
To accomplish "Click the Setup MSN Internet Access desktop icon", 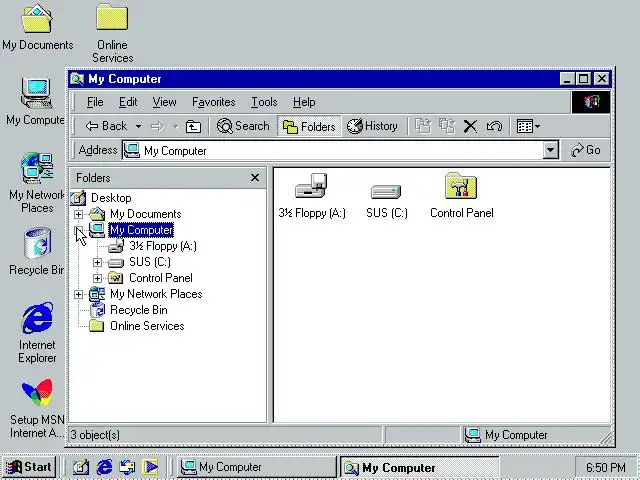I will [x=37, y=408].
